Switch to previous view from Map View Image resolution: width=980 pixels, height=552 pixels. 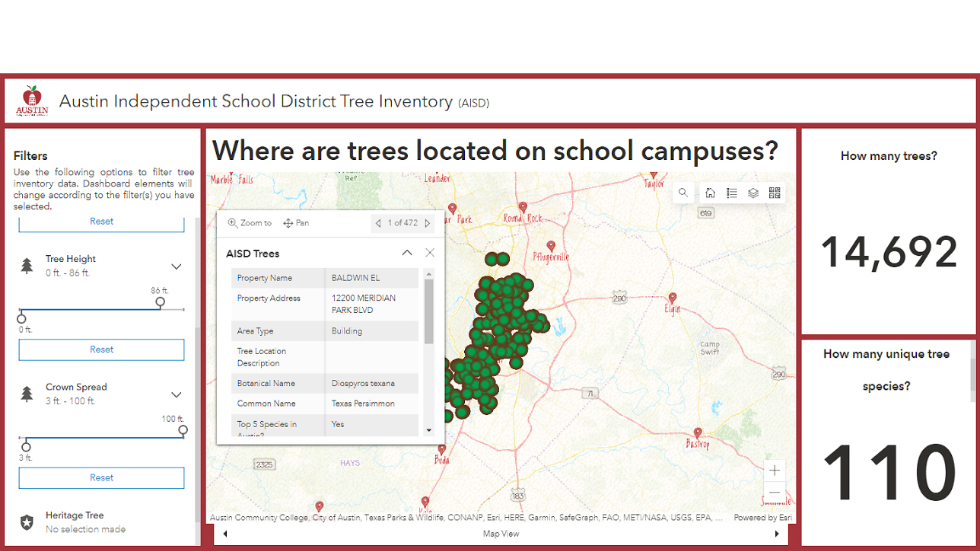pos(225,534)
